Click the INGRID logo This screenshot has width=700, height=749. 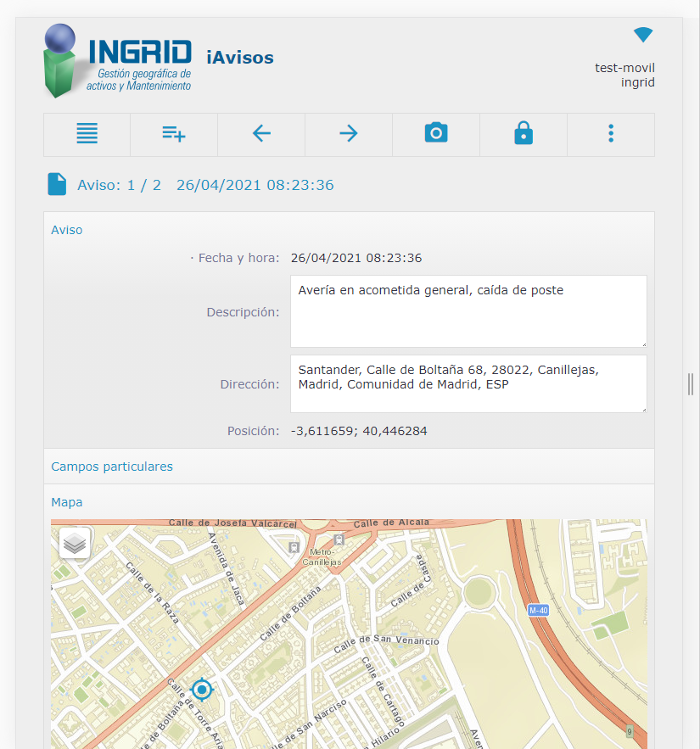(119, 60)
